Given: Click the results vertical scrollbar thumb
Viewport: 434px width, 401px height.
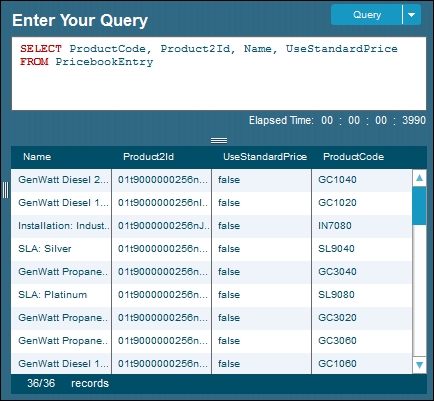Looking at the screenshot, I should tap(419, 206).
